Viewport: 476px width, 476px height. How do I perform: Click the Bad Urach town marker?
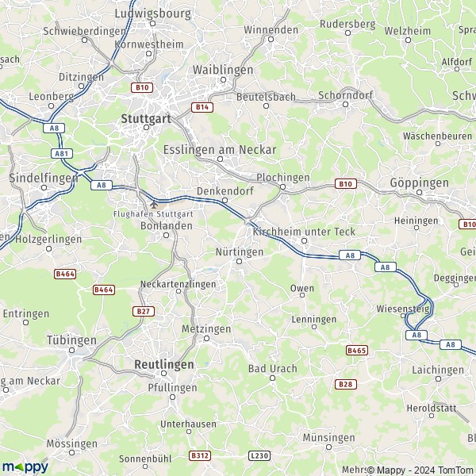tap(273, 378)
